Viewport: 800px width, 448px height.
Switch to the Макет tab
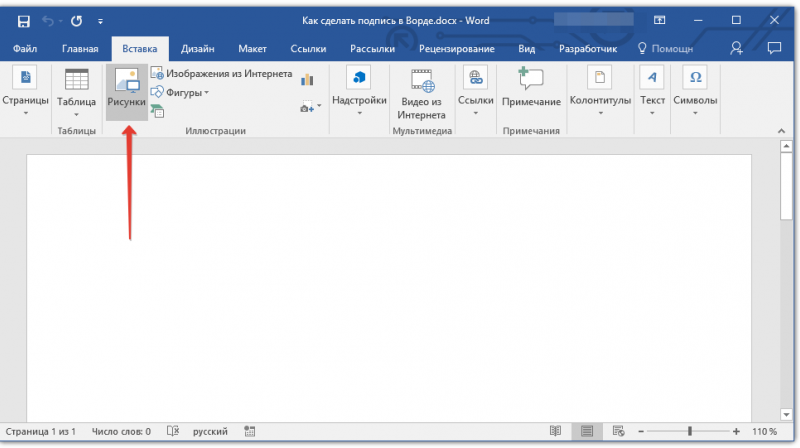click(252, 48)
